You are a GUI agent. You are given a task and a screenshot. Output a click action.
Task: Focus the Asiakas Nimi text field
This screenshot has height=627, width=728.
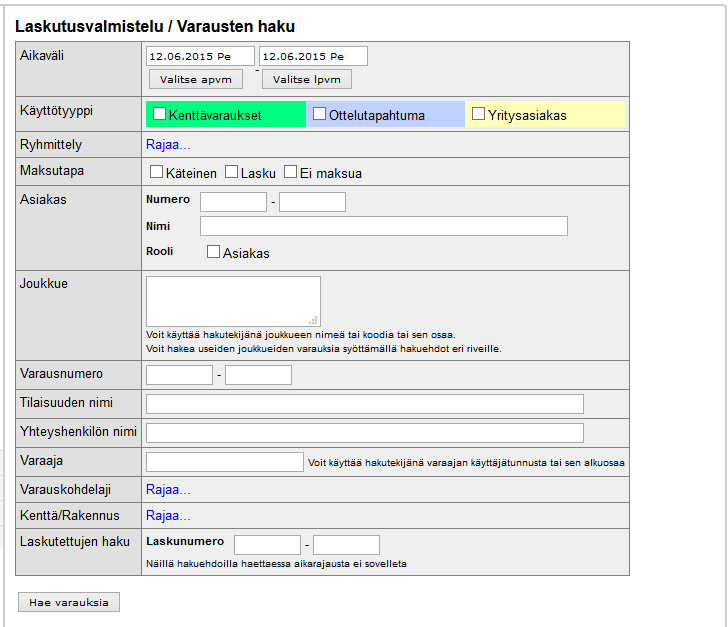(384, 226)
